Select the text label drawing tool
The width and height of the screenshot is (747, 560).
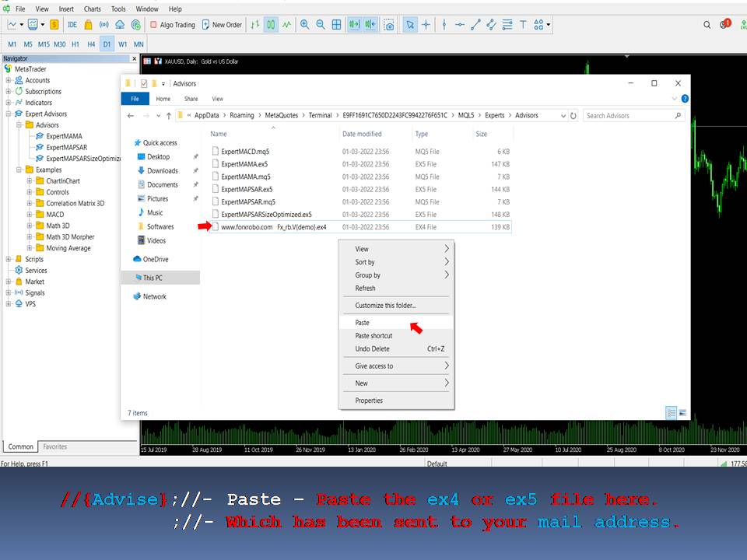click(x=522, y=25)
